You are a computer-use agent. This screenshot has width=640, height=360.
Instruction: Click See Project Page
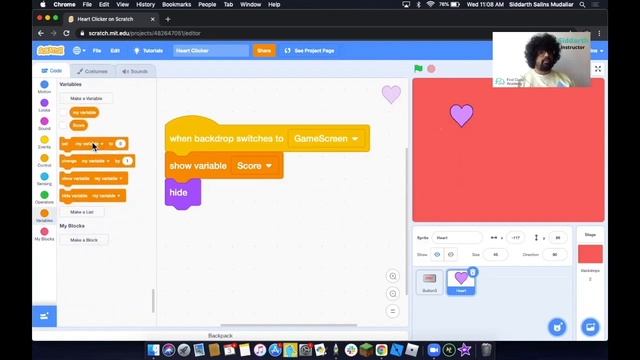309,51
